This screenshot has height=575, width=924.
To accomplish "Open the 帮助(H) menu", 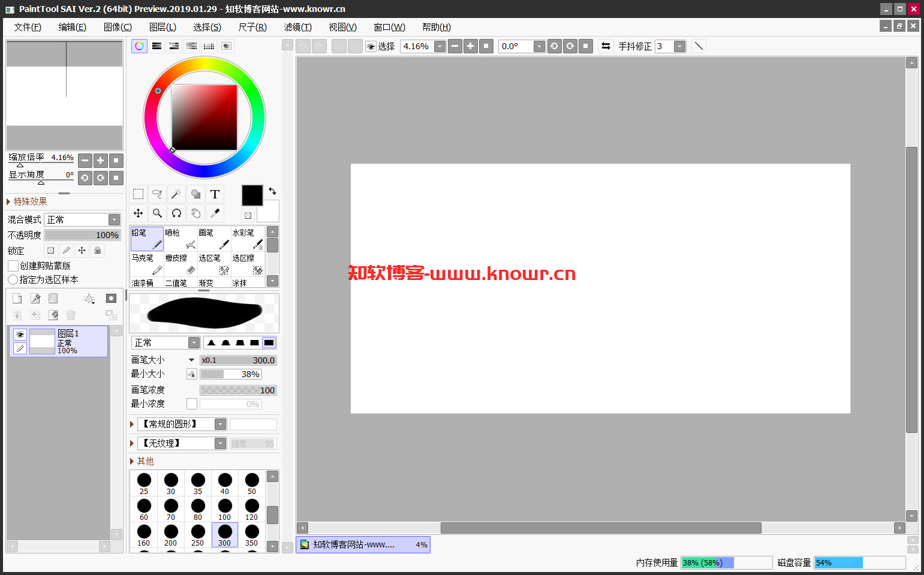I will point(437,27).
